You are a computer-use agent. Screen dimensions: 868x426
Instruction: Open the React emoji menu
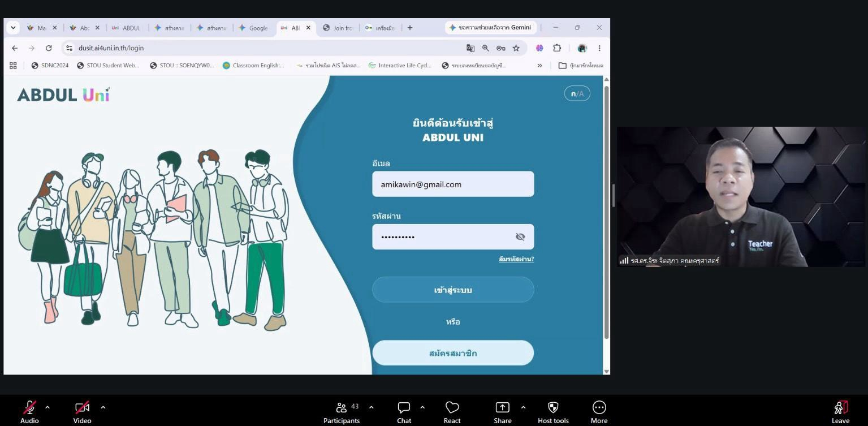452,412
